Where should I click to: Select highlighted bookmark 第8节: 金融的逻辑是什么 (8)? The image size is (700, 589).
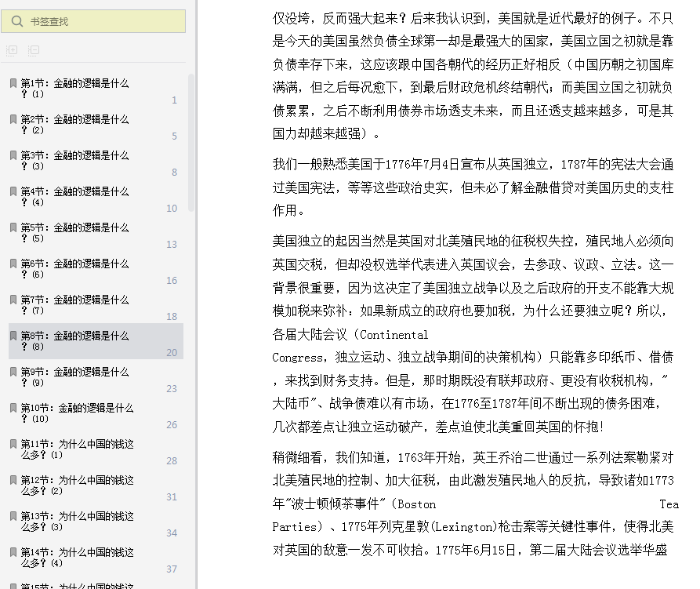96,341
